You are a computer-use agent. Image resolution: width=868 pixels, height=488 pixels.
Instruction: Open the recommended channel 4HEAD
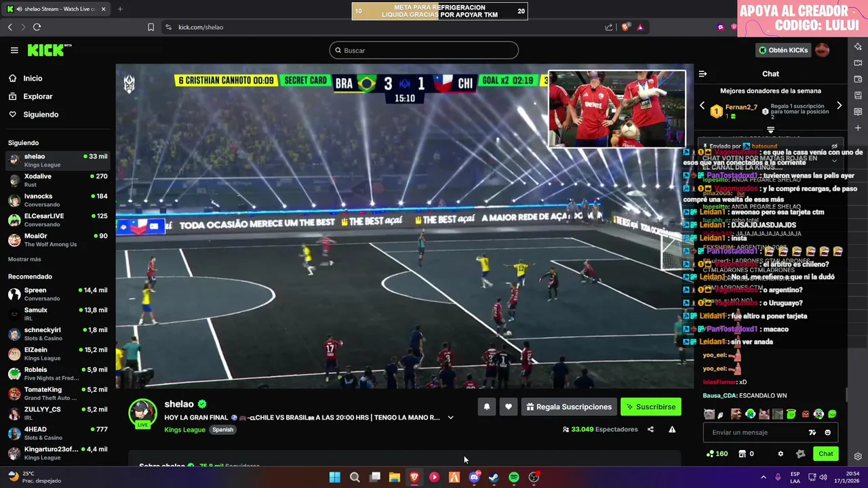coord(58,433)
